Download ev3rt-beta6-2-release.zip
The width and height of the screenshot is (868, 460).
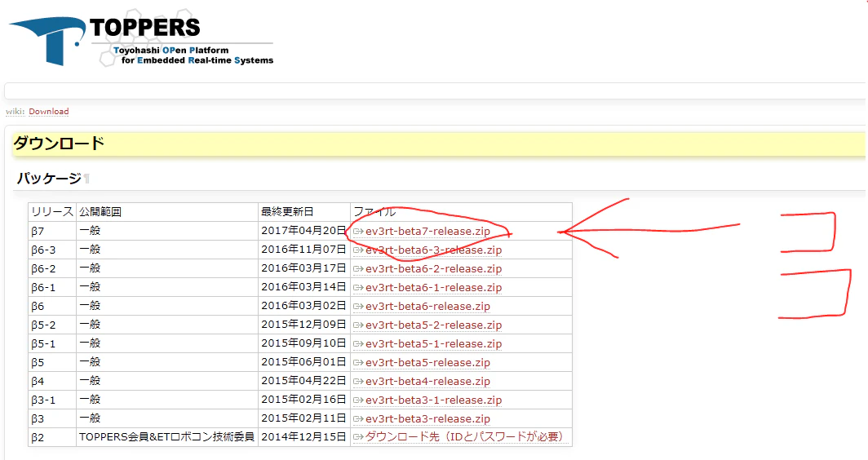[x=433, y=269]
